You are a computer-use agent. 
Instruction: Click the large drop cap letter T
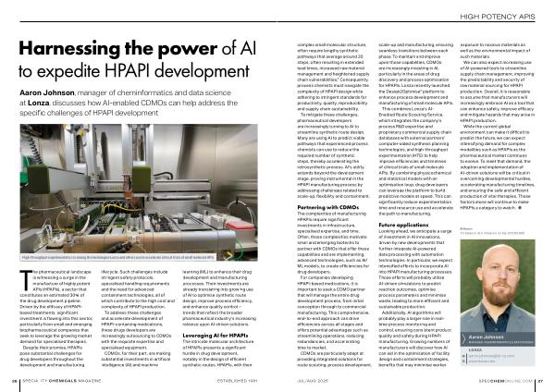26,280
